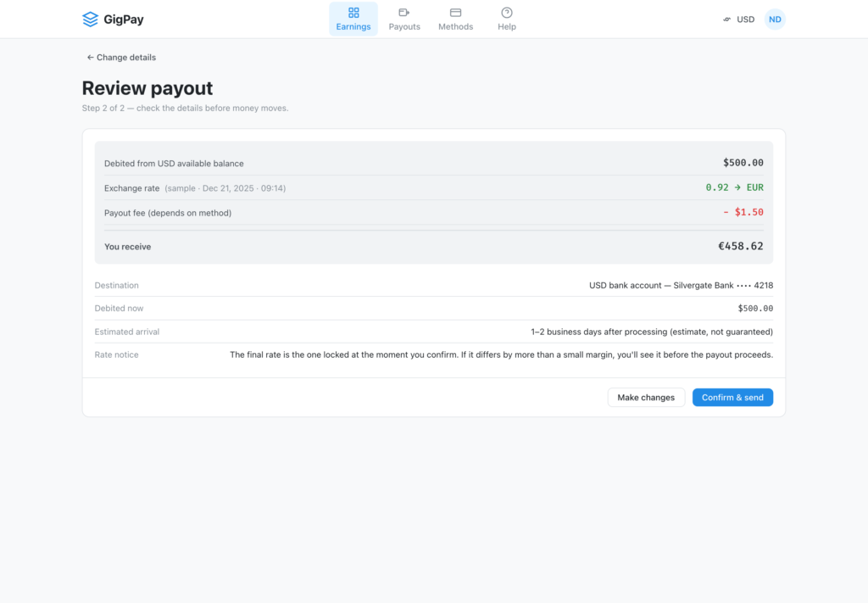Image resolution: width=868 pixels, height=603 pixels.
Task: Click the Debited now label
Action: coord(119,309)
